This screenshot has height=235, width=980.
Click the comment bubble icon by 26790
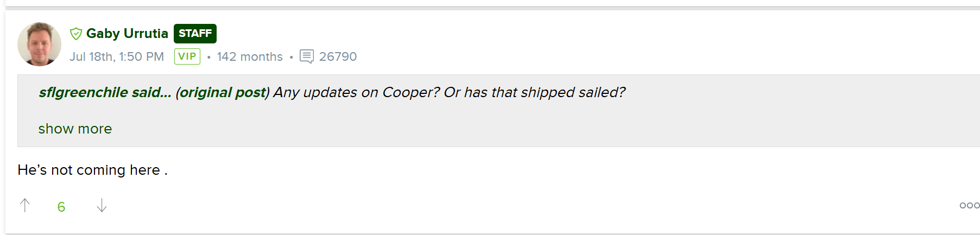coord(307,56)
